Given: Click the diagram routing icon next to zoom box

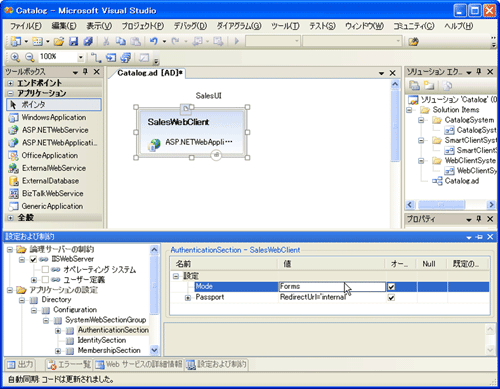Looking at the screenshot, I should click(96, 57).
